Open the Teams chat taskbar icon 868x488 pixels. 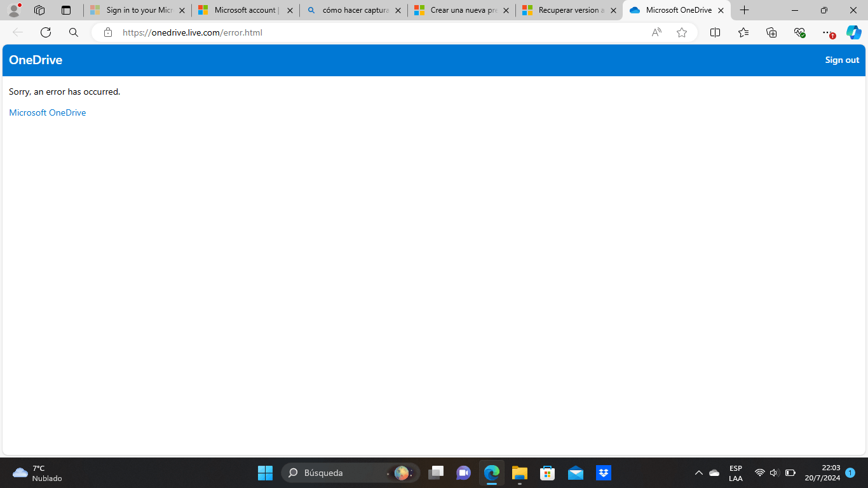pyautogui.click(x=464, y=473)
